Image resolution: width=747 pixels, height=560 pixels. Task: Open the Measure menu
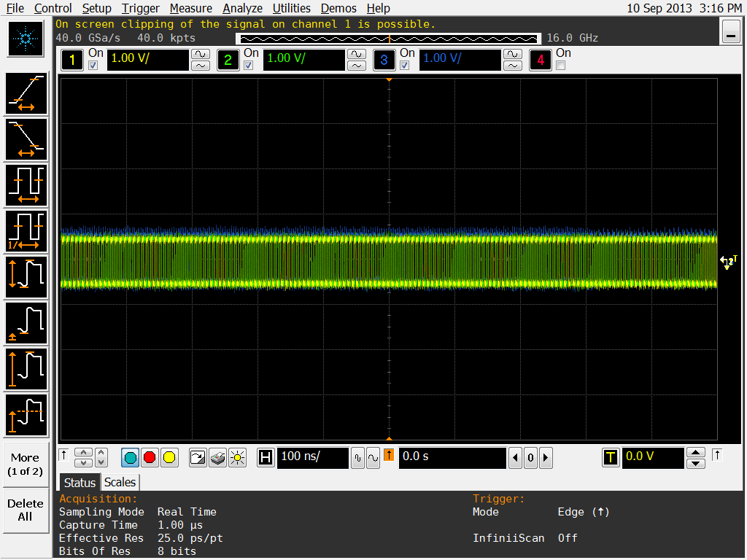coord(192,8)
